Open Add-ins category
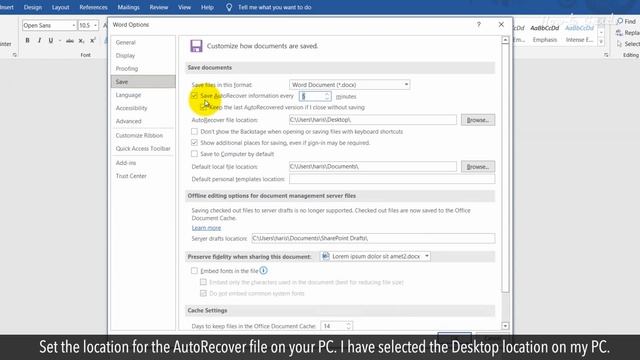This screenshot has width=640, height=360. click(126, 163)
